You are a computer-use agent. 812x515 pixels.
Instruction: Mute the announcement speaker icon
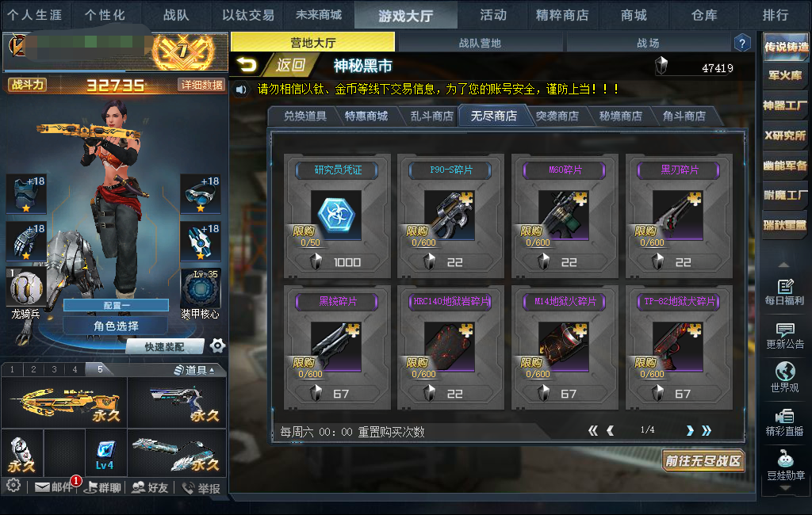tap(241, 90)
